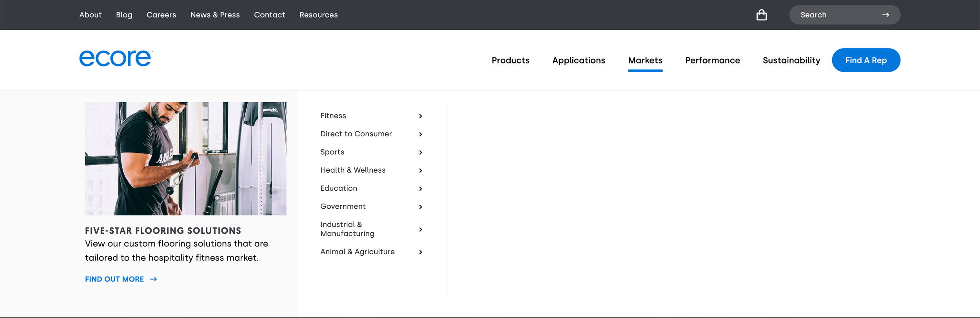Open the shopping bag cart icon
This screenshot has height=318, width=980.
pyautogui.click(x=761, y=15)
